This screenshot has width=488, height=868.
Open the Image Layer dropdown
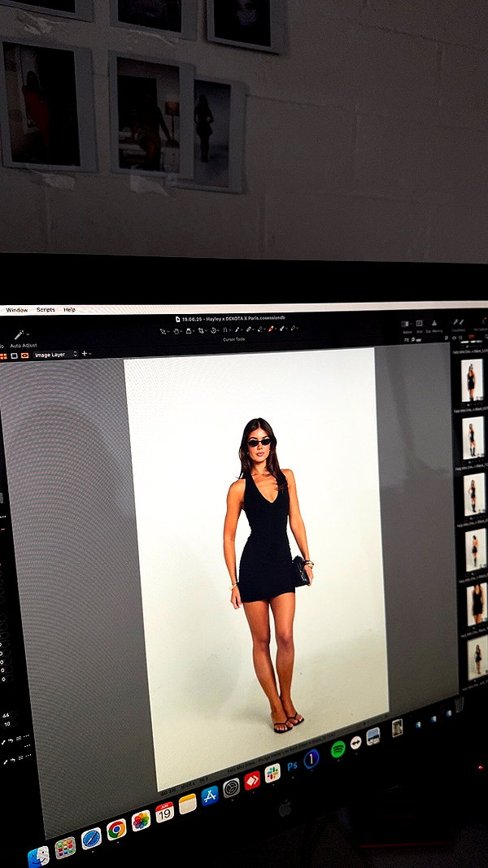[x=55, y=355]
